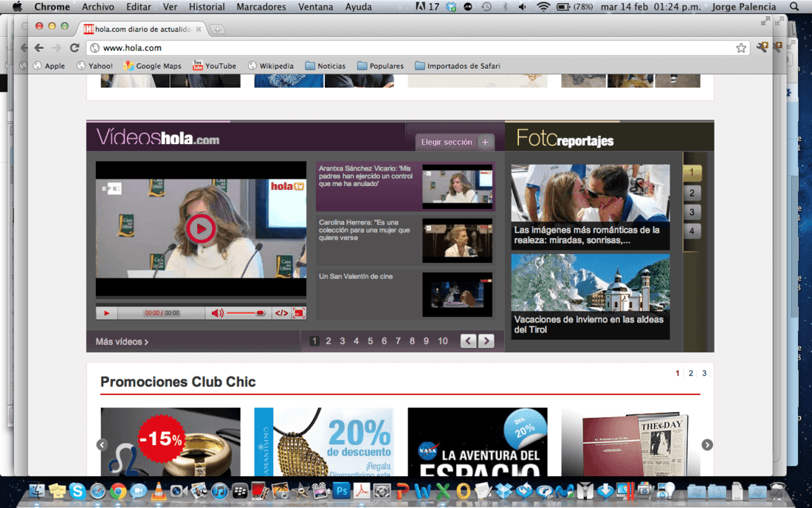812x508 pixels.
Task: Click the small play button in the video control bar
Action: tap(107, 313)
